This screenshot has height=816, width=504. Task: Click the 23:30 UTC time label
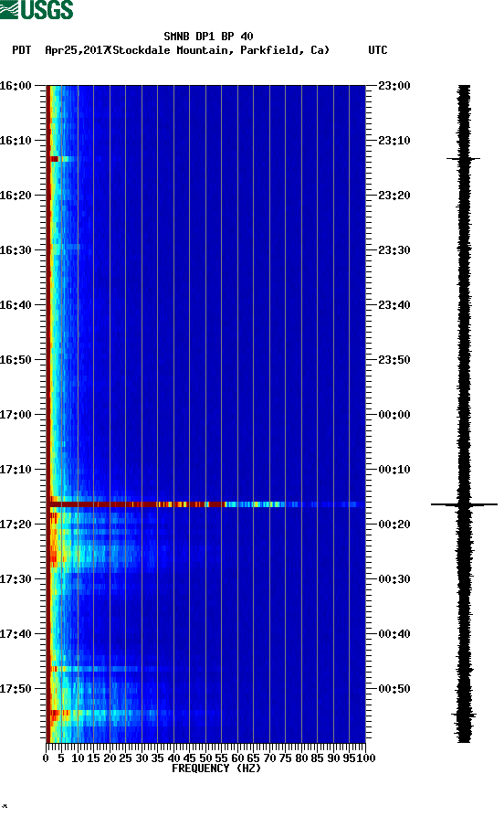[x=394, y=250]
